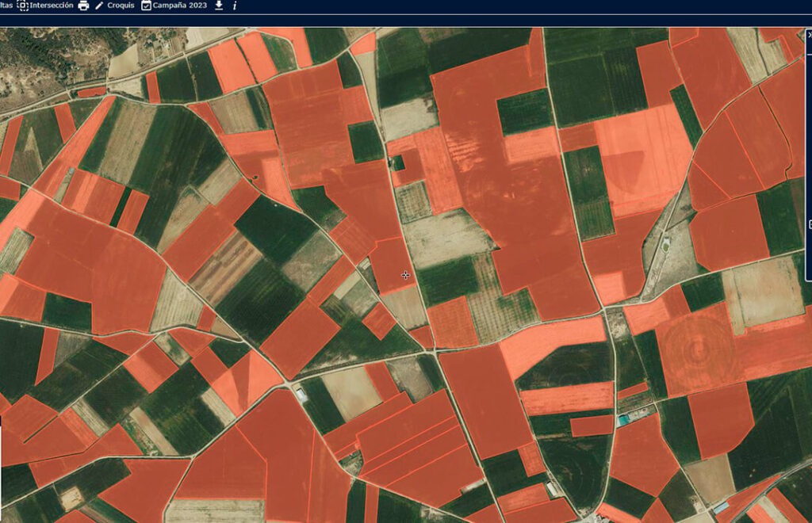Select the Croquis pencil icon
The width and height of the screenshot is (812, 523).
pos(99,6)
